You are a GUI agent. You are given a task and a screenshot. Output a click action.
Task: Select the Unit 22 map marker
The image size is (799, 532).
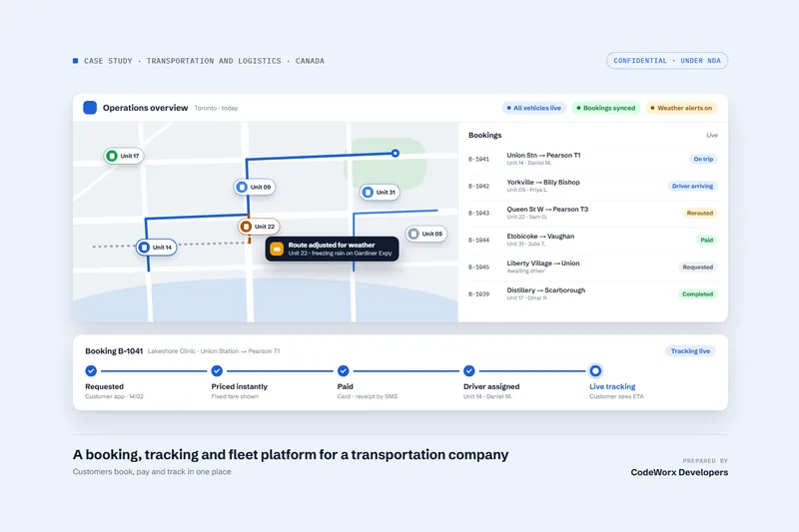coord(259,226)
